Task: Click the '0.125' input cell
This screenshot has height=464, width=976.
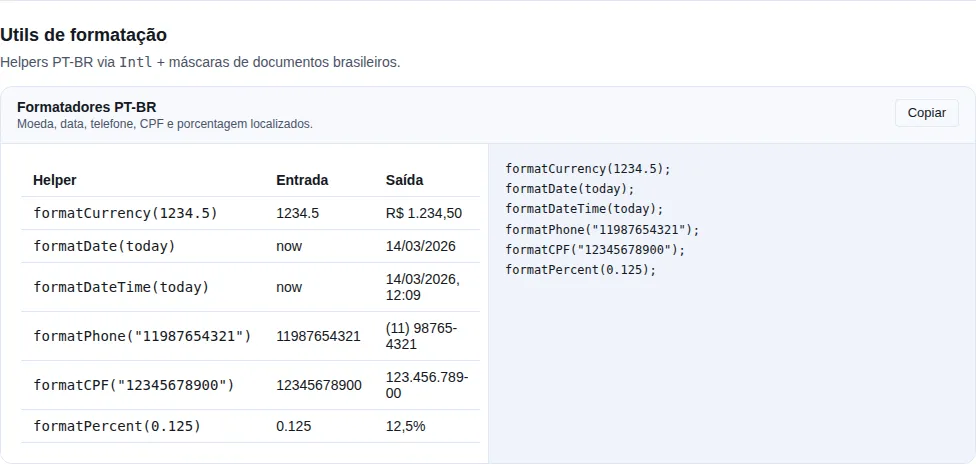Action: tap(294, 426)
